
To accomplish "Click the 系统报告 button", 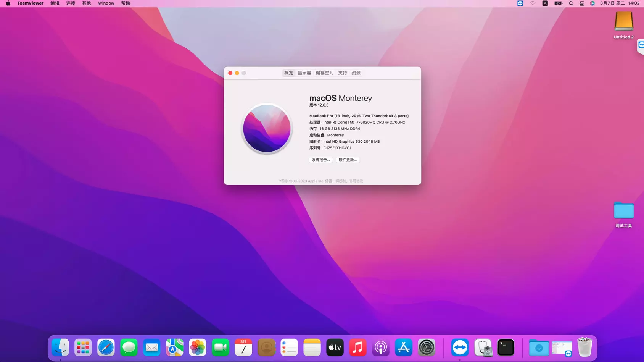I will (320, 160).
